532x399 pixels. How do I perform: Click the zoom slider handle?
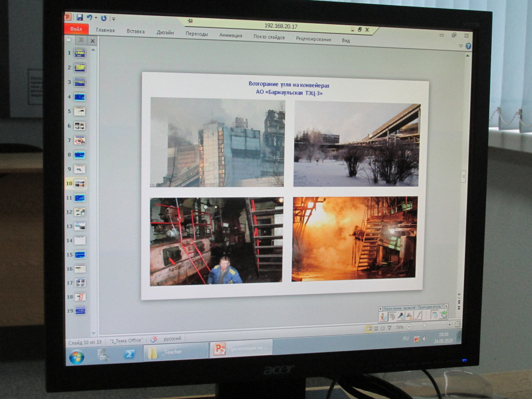pyautogui.click(x=424, y=326)
